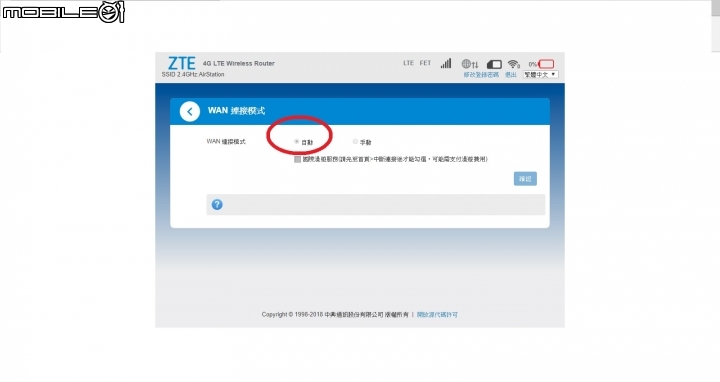720x382 pixels.
Task: Click the 4G LTE Wireless Router title
Action: click(x=239, y=63)
